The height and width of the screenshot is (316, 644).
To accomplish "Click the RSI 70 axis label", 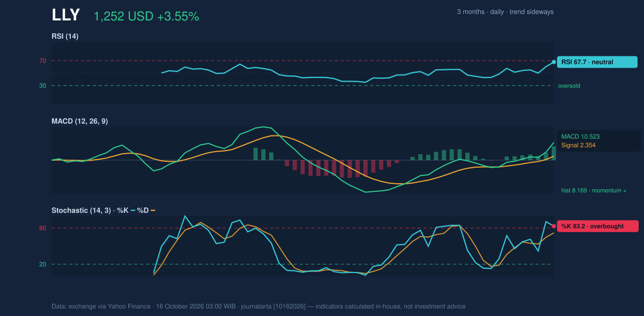I will click(42, 61).
